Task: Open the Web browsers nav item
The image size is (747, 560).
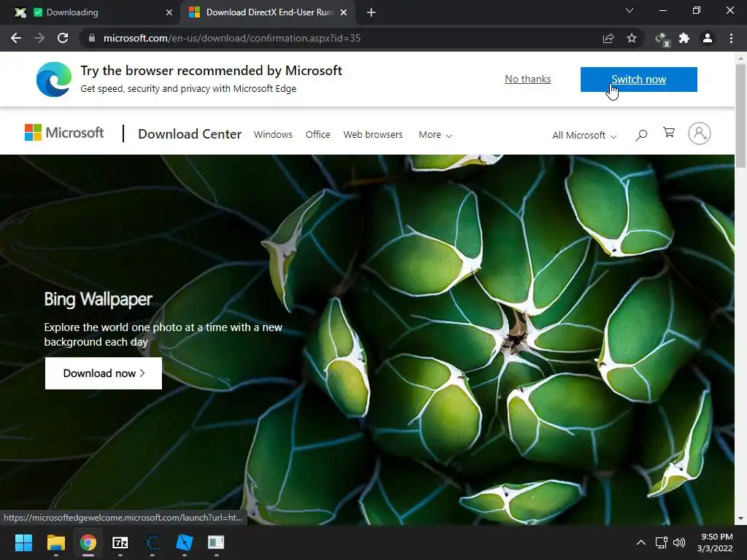Action: [373, 135]
